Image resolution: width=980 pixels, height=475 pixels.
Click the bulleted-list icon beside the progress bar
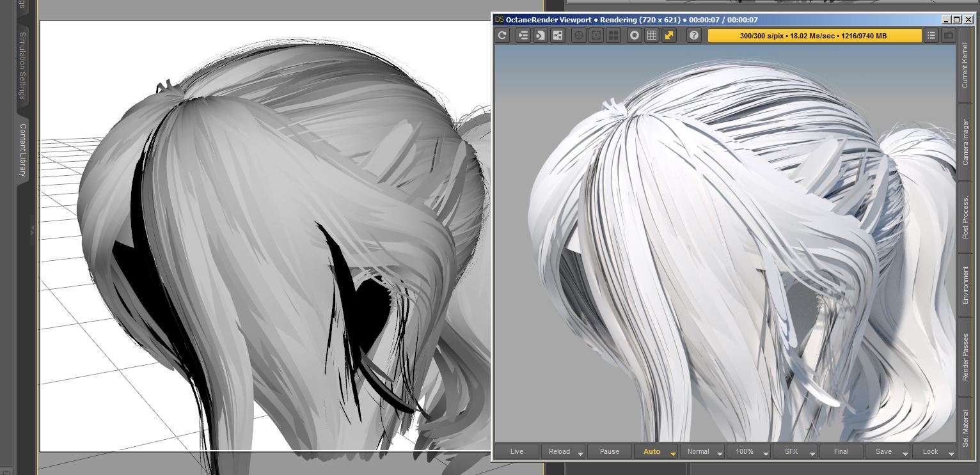click(931, 36)
